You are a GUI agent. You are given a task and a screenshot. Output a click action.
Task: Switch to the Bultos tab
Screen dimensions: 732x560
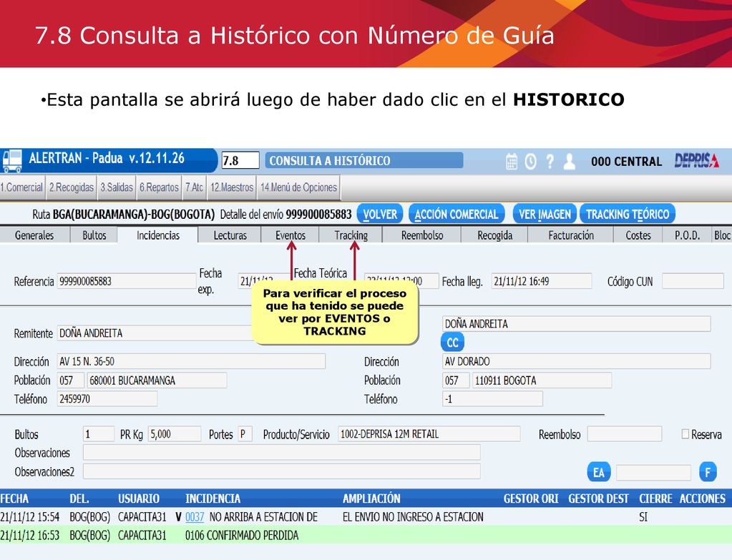(94, 235)
